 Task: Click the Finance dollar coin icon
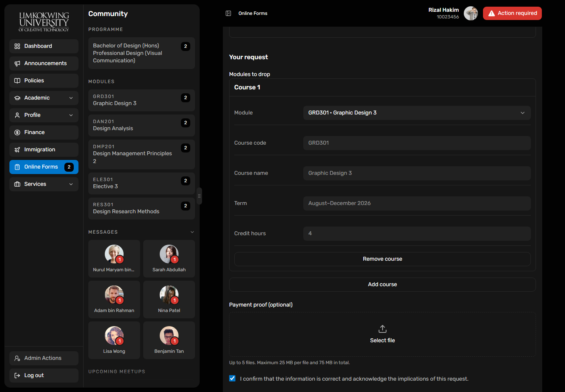tap(17, 132)
